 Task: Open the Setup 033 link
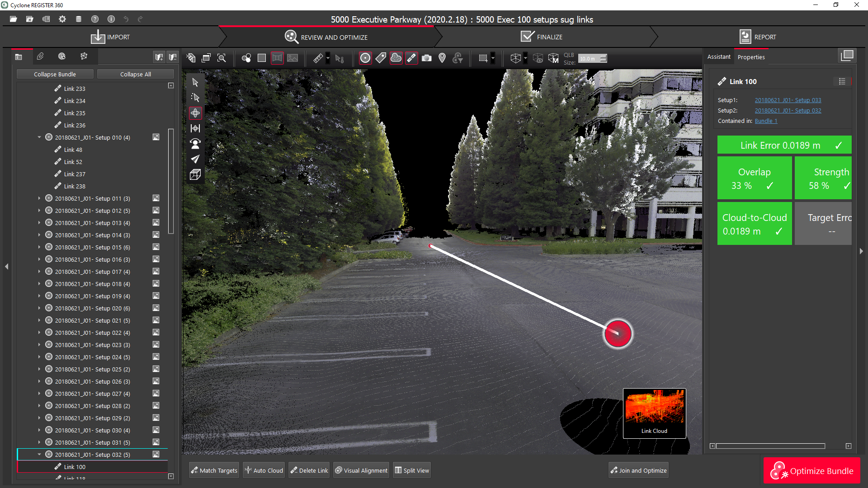coord(788,100)
